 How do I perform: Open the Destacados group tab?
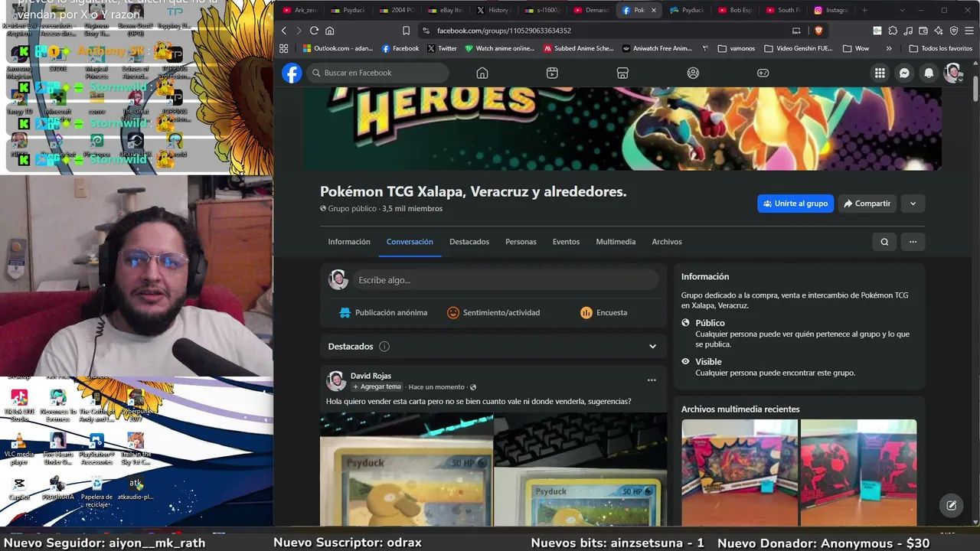469,242
